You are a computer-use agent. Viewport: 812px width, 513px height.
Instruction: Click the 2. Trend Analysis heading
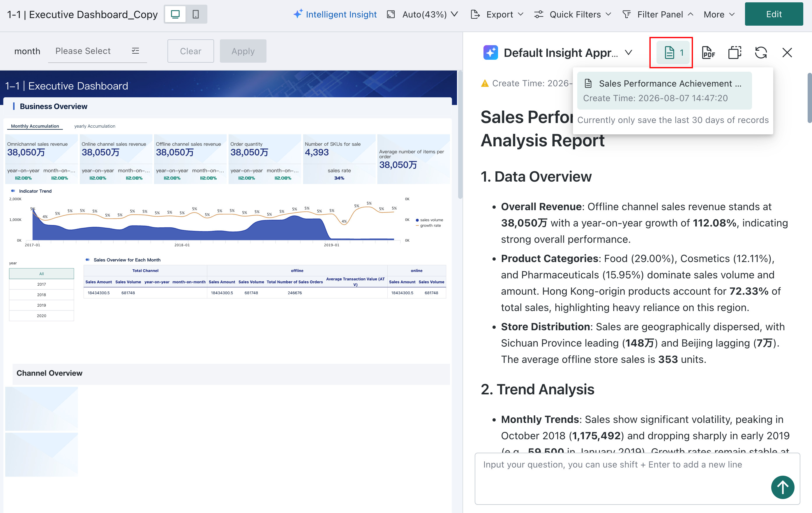[x=538, y=389]
